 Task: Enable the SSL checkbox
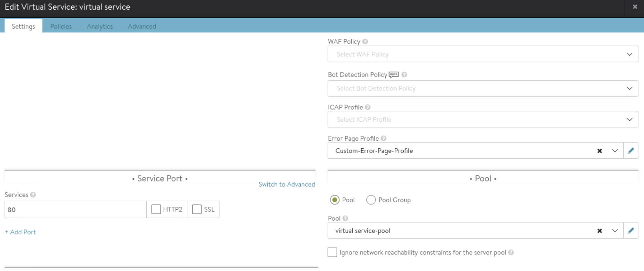tap(197, 209)
